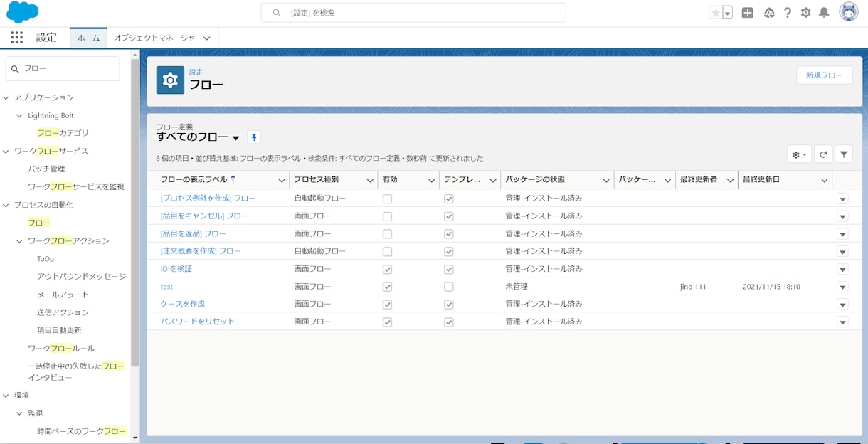
Task: Open row actions for プロセス例外を作成 flow
Action: coord(842,199)
